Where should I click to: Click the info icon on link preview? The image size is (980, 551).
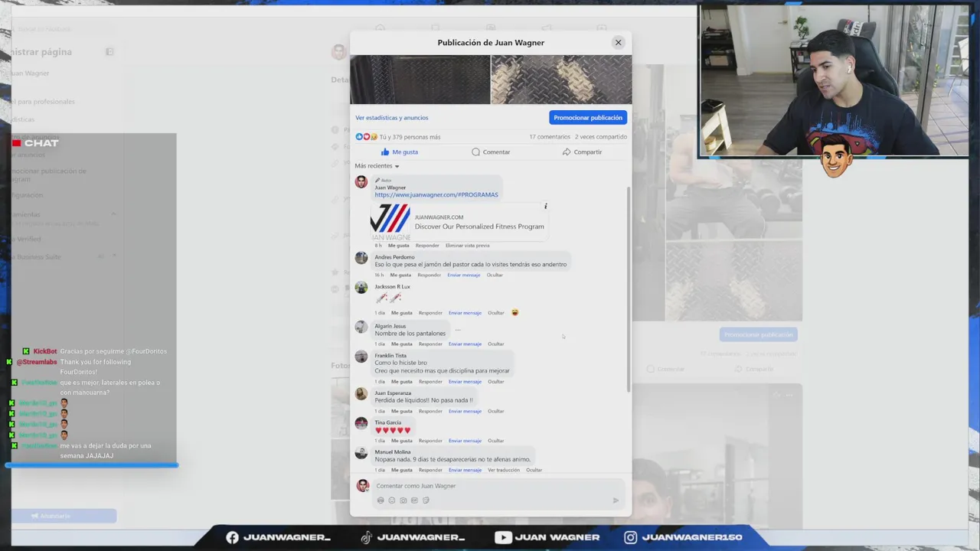pyautogui.click(x=546, y=206)
